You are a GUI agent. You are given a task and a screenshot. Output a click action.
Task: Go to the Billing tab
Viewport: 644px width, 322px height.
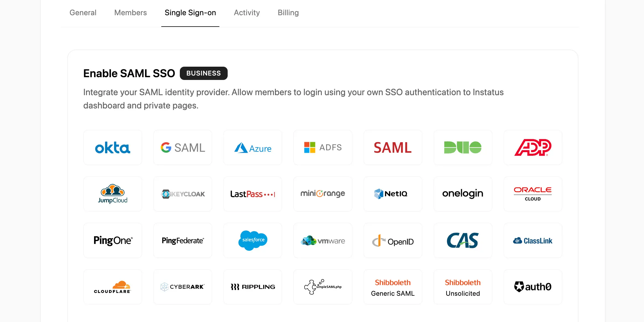pos(288,13)
